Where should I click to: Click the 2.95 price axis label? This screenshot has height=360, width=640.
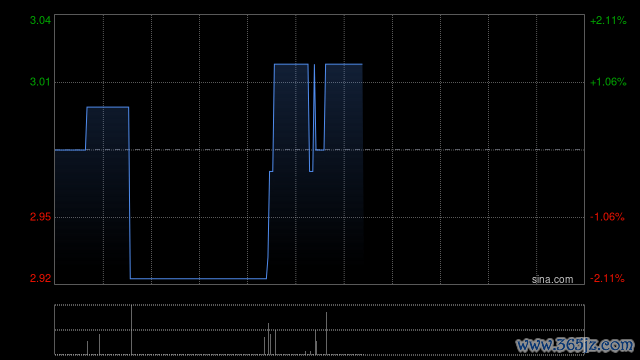coord(40,217)
